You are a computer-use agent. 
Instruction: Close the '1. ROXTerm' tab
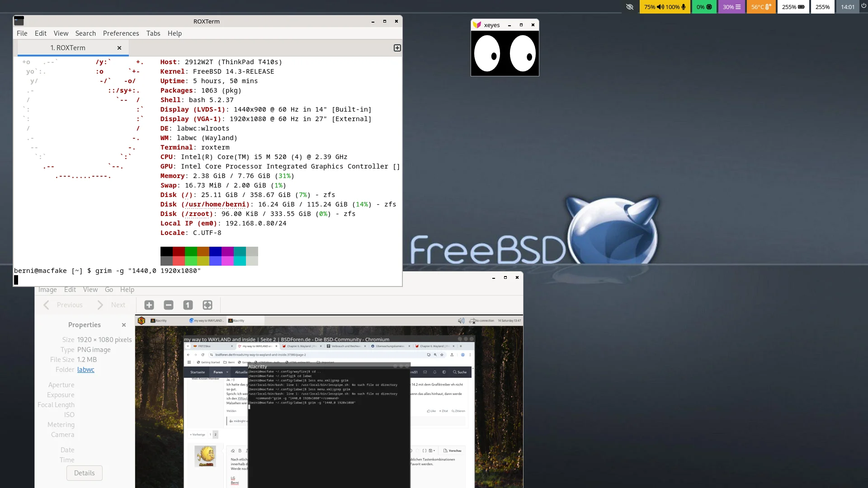(x=119, y=48)
